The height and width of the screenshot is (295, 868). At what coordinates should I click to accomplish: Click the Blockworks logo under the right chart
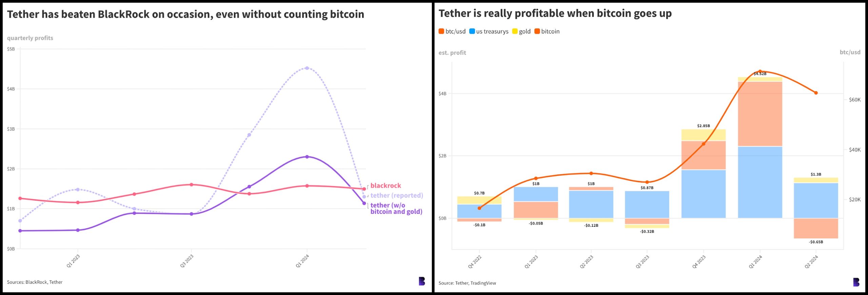(x=856, y=282)
